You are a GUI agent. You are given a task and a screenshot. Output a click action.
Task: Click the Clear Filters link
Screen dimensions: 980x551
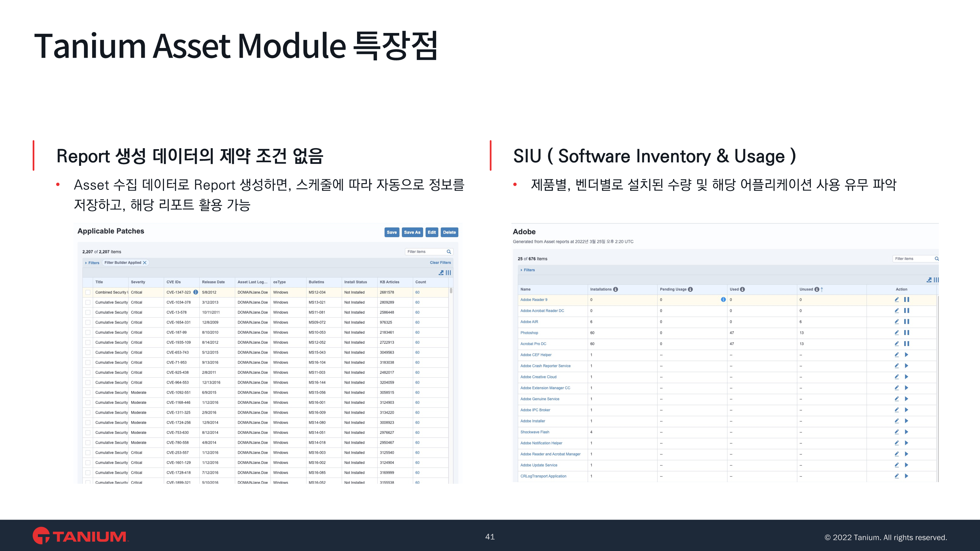coord(440,263)
